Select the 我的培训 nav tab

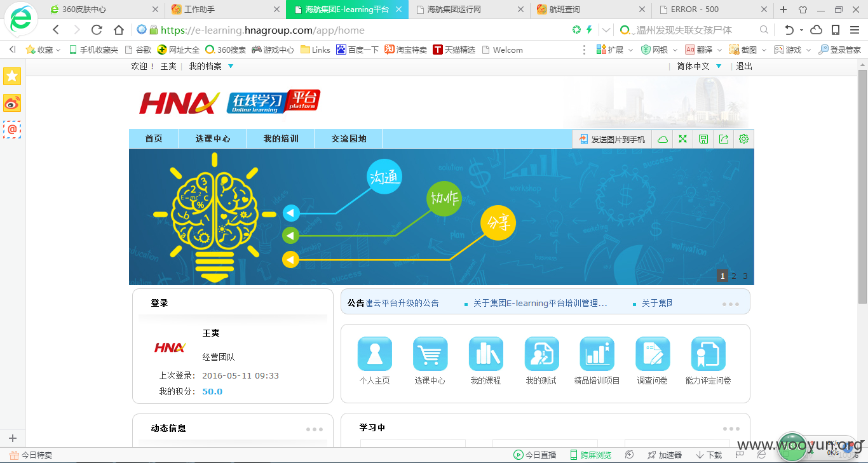coord(281,138)
